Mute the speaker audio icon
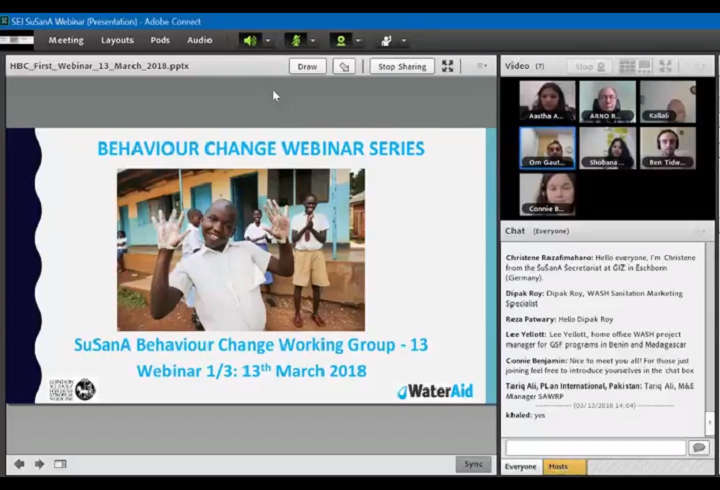Screen dimensions: 720x490 coord(250,41)
